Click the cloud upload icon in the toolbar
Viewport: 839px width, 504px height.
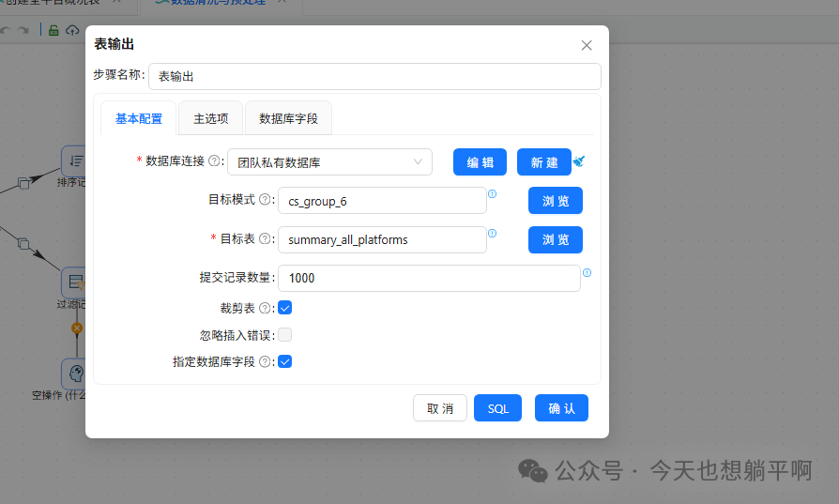point(72,30)
